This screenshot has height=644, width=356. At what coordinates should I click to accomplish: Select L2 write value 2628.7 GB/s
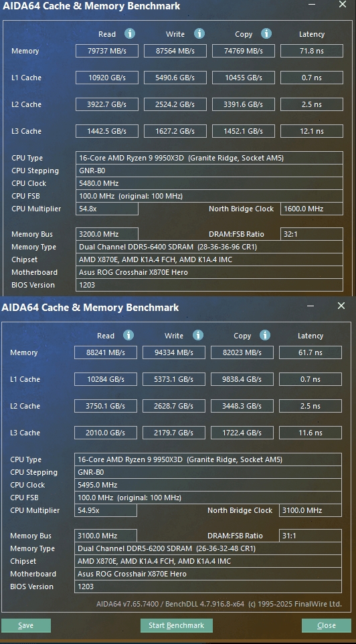[x=174, y=406]
